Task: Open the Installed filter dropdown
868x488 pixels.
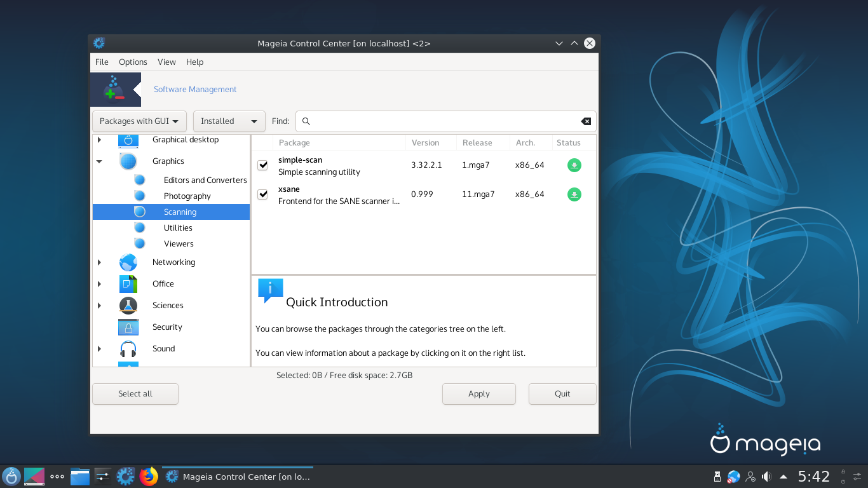Action: pyautogui.click(x=229, y=121)
